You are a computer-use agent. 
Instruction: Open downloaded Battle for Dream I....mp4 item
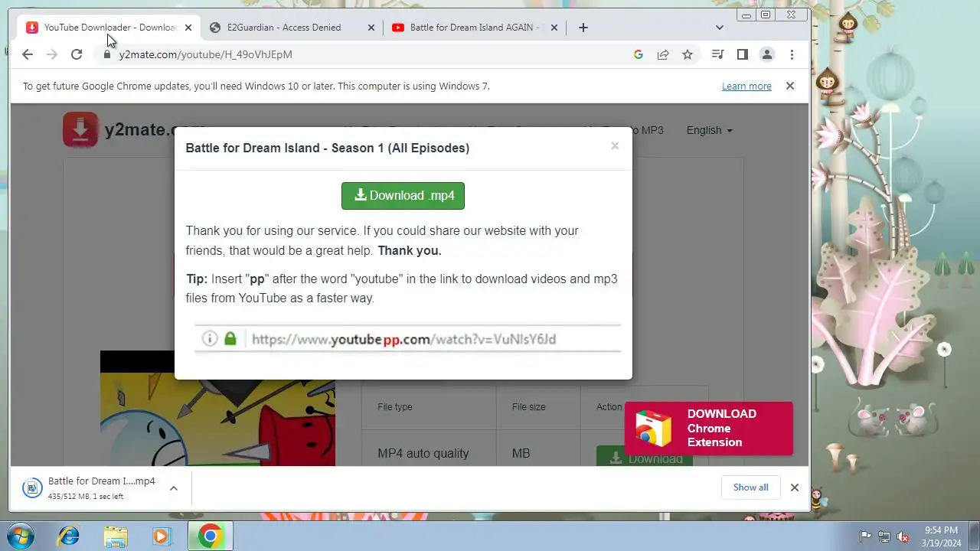tap(90, 488)
